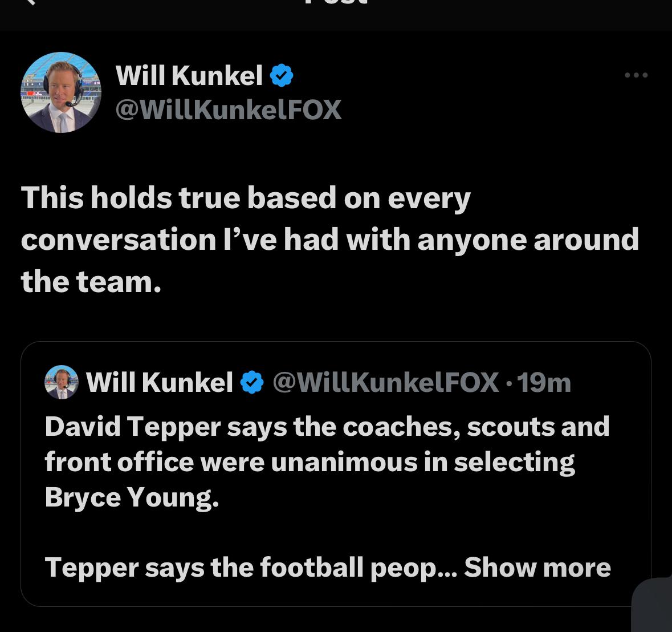Click the blue verified badge beside main author name
The height and width of the screenshot is (632, 672).
pos(281,75)
